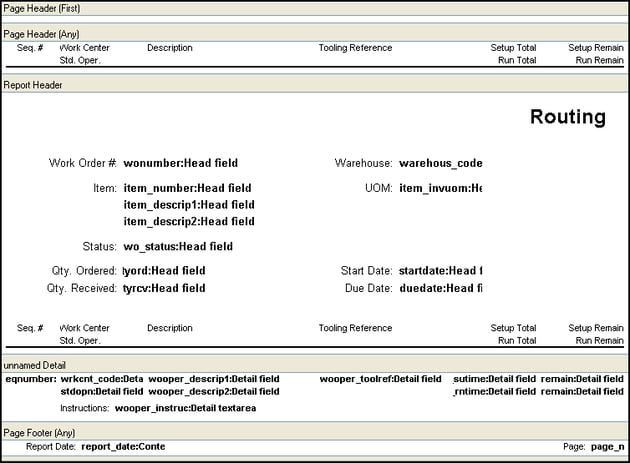Select Setup Remain label in Report Header section
This screenshot has height=463, width=630.
[x=596, y=328]
